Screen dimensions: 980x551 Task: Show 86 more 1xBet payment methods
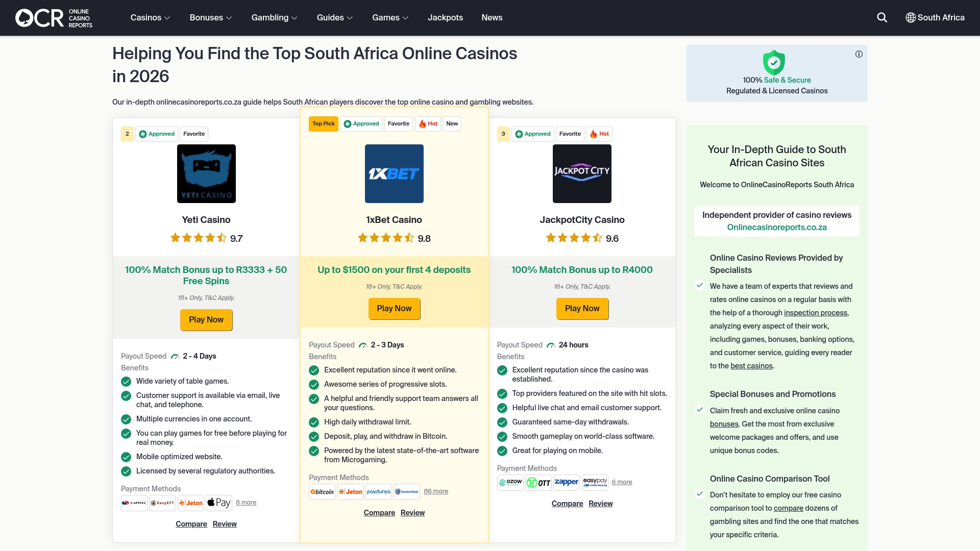tap(436, 491)
